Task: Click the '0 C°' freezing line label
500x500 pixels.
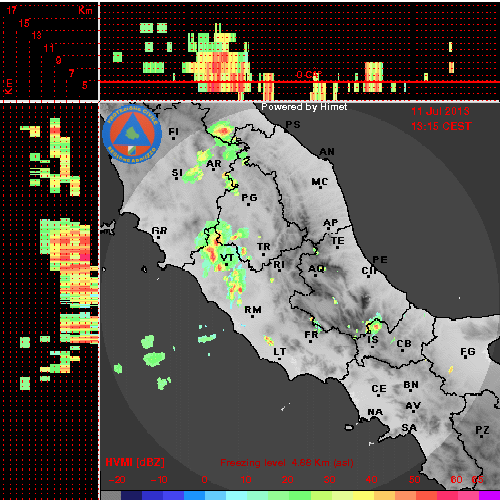Action: [309, 74]
